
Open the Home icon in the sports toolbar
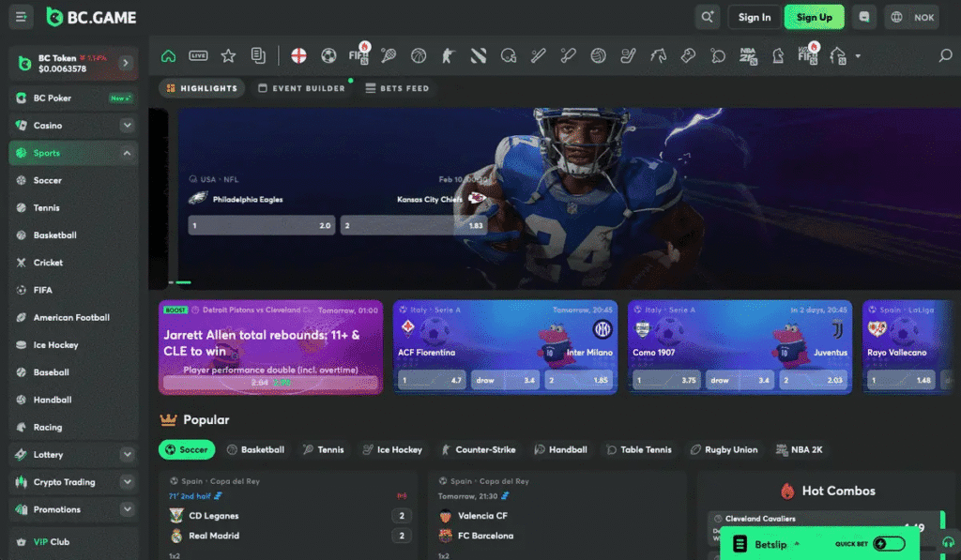tap(167, 55)
